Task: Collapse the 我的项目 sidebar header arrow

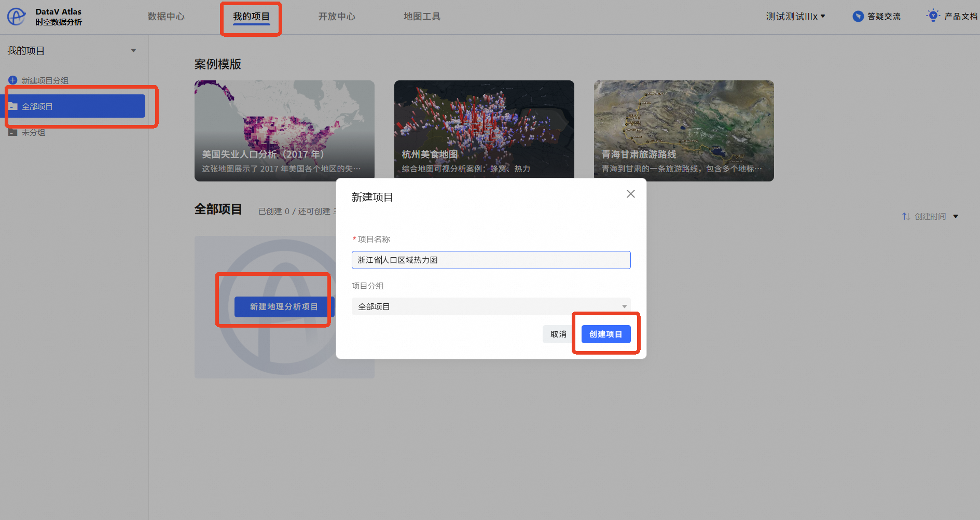Action: pyautogui.click(x=133, y=51)
